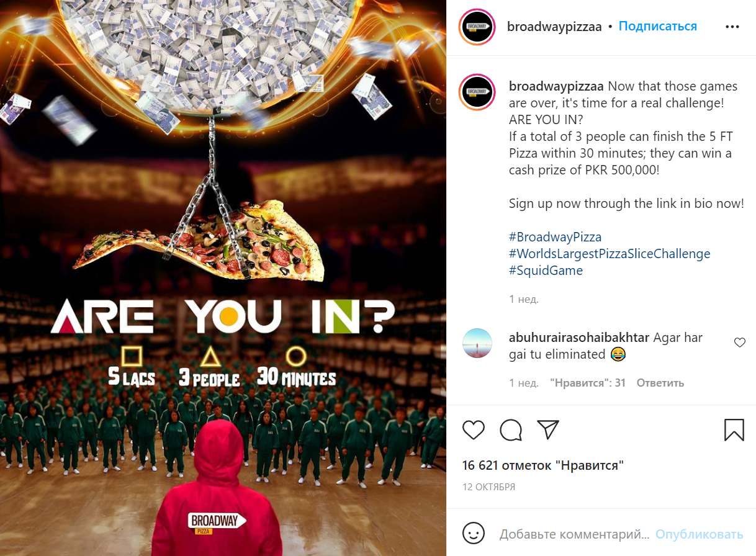Open the #SquidGame hashtag

tap(546, 271)
